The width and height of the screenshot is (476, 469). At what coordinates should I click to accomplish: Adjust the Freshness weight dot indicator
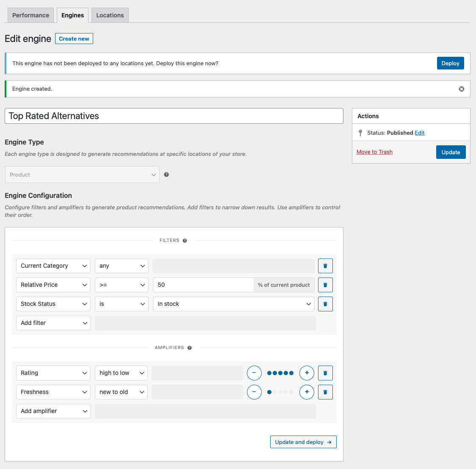tap(280, 392)
